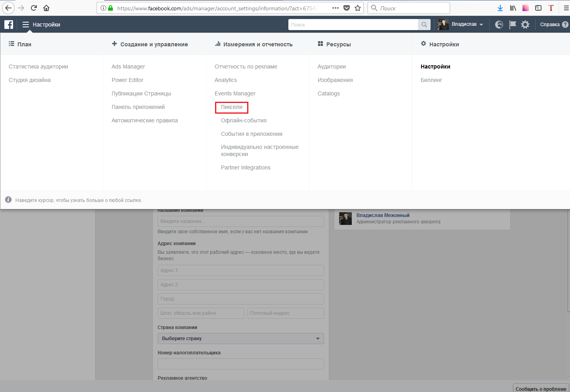Select Ads Manager in the menu

click(x=128, y=67)
